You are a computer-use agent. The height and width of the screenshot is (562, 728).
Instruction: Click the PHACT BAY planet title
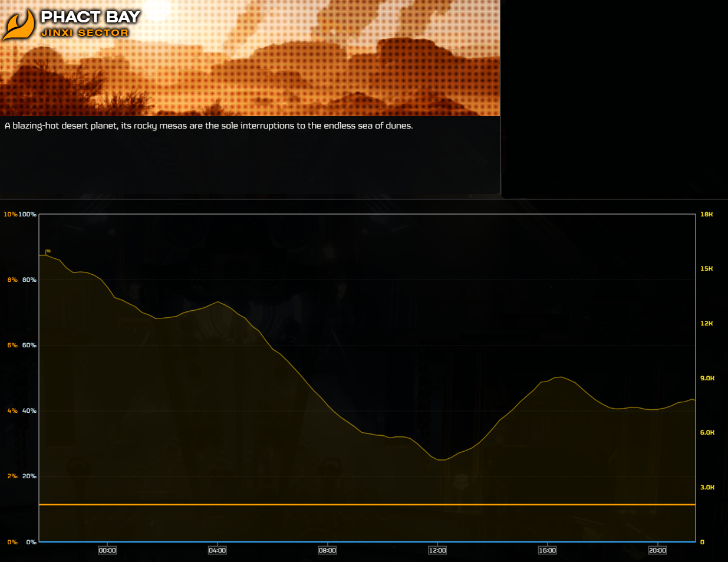(x=90, y=17)
